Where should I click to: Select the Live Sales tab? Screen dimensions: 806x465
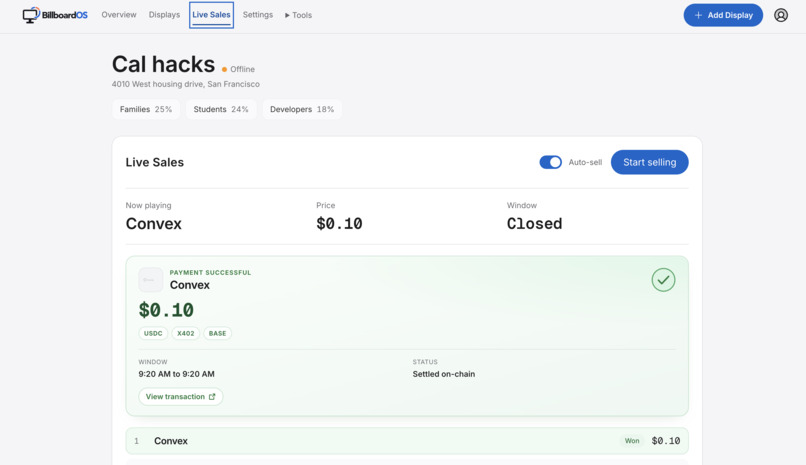point(211,15)
